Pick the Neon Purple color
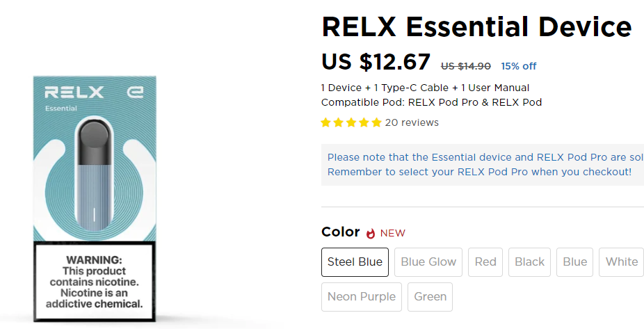Screen dimensions: 644x329 pyautogui.click(x=362, y=297)
